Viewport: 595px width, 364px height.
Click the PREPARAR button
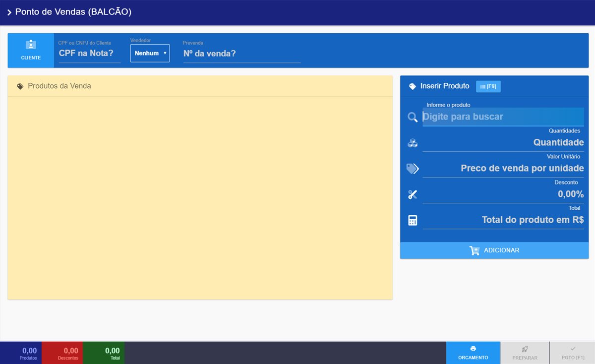[525, 353]
